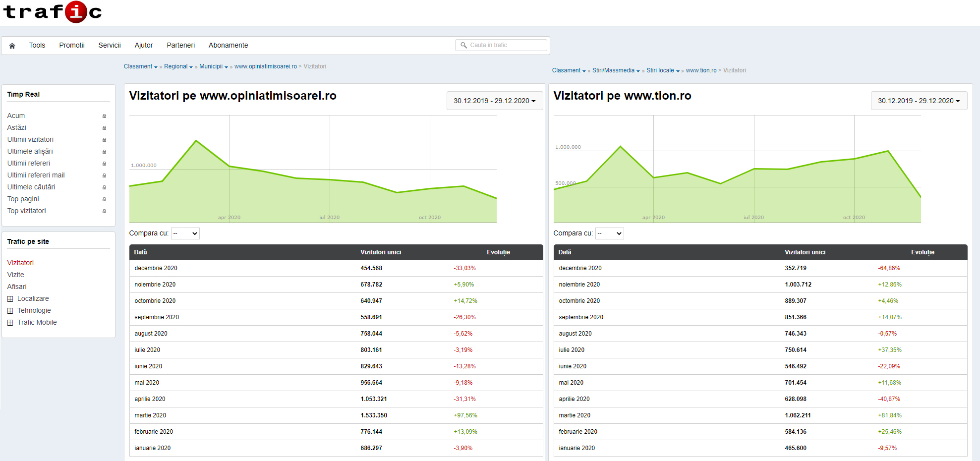980x461 pixels.
Task: Open the Promotii menu
Action: pyautogui.click(x=72, y=45)
